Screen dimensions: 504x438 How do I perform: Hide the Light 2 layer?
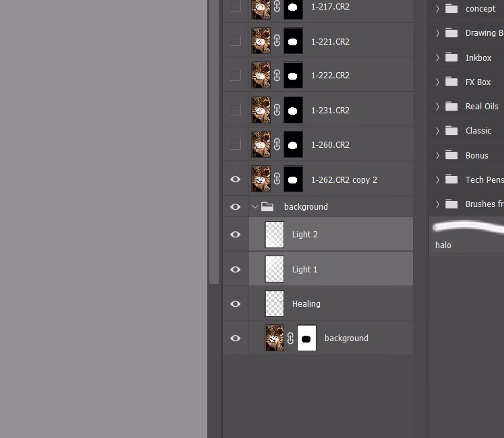coord(235,234)
